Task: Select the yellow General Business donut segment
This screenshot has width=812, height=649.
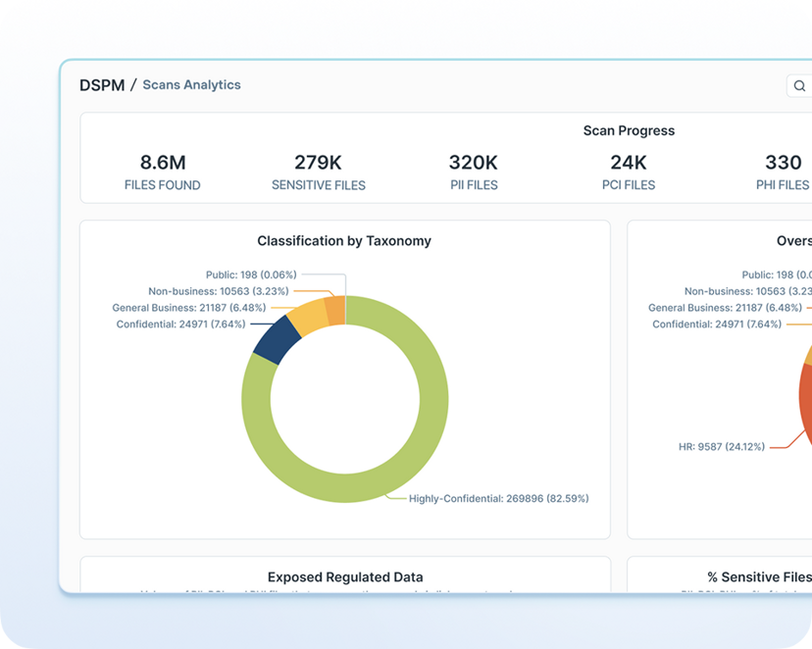Action: (x=308, y=317)
